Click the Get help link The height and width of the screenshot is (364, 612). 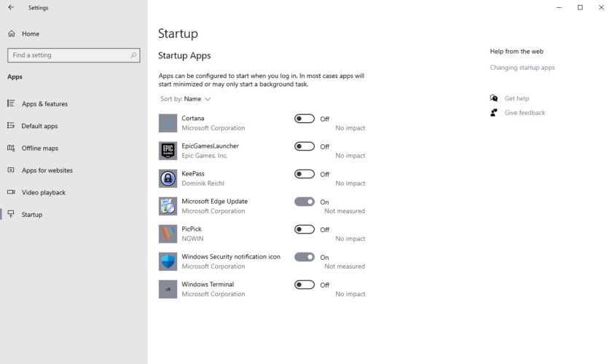pos(517,98)
